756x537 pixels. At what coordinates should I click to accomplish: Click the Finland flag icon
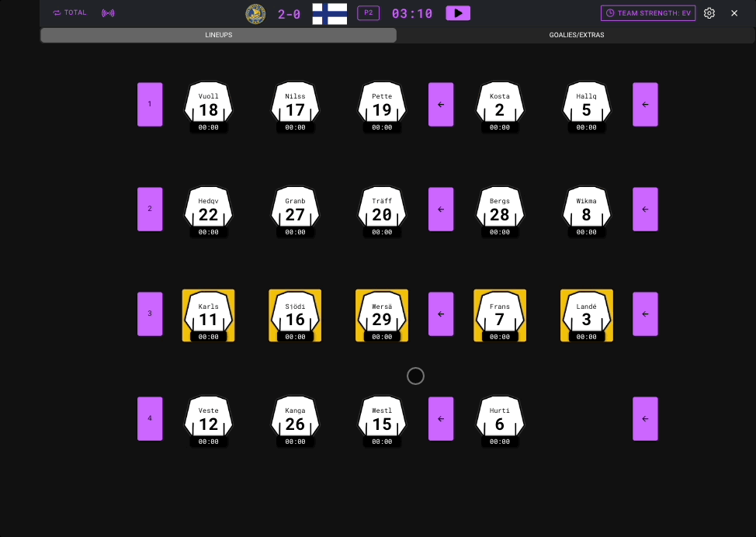pyautogui.click(x=329, y=14)
